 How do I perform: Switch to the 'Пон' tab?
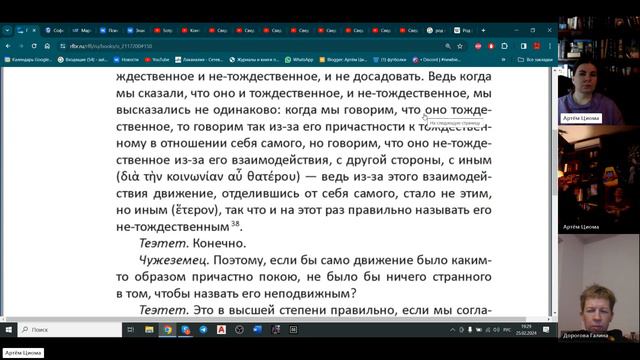click(x=109, y=30)
